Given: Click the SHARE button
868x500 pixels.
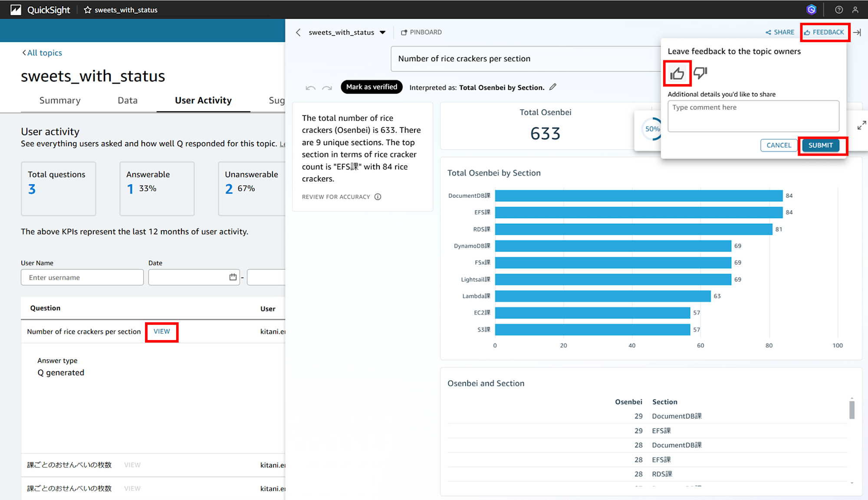Looking at the screenshot, I should 780,33.
